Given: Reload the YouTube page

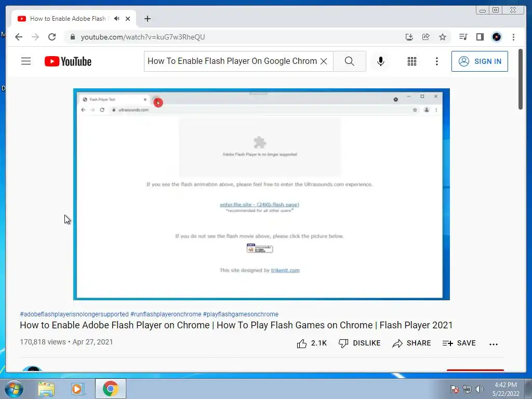Looking at the screenshot, I should pyautogui.click(x=52, y=37).
